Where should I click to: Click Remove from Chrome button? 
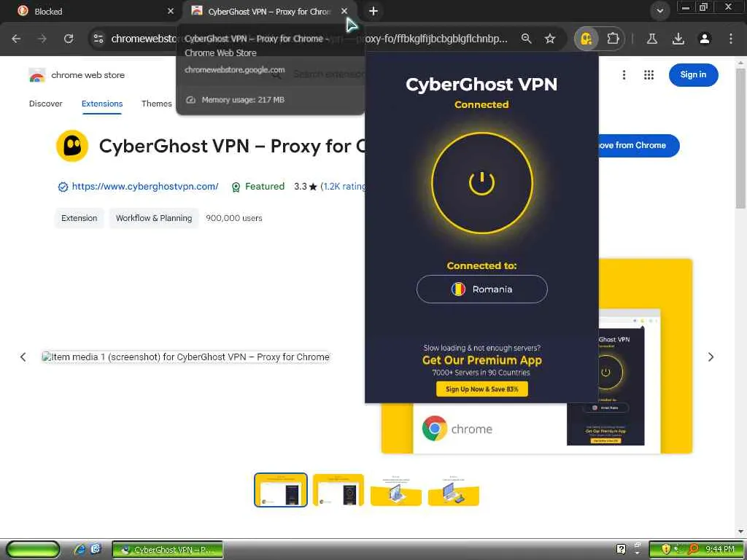pos(639,145)
